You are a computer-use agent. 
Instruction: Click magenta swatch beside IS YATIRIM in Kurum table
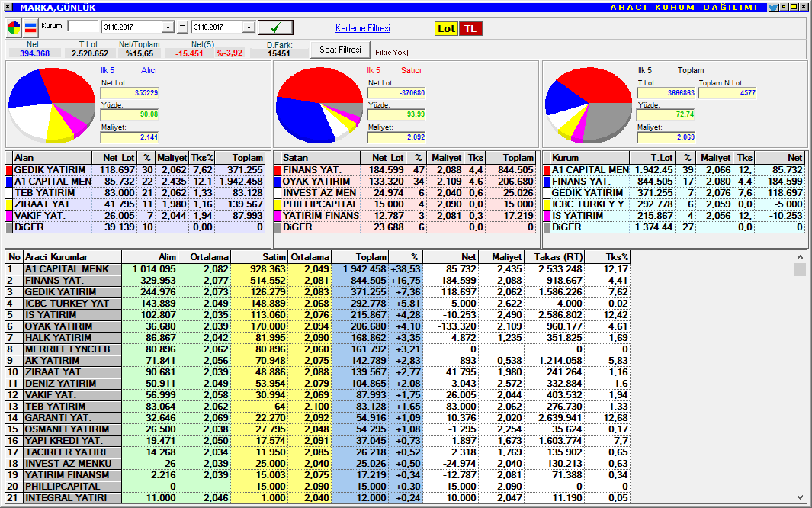(x=547, y=215)
